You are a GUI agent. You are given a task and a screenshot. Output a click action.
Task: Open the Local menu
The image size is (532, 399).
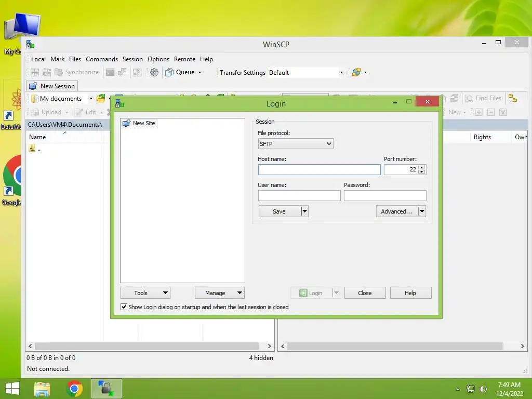(38, 59)
